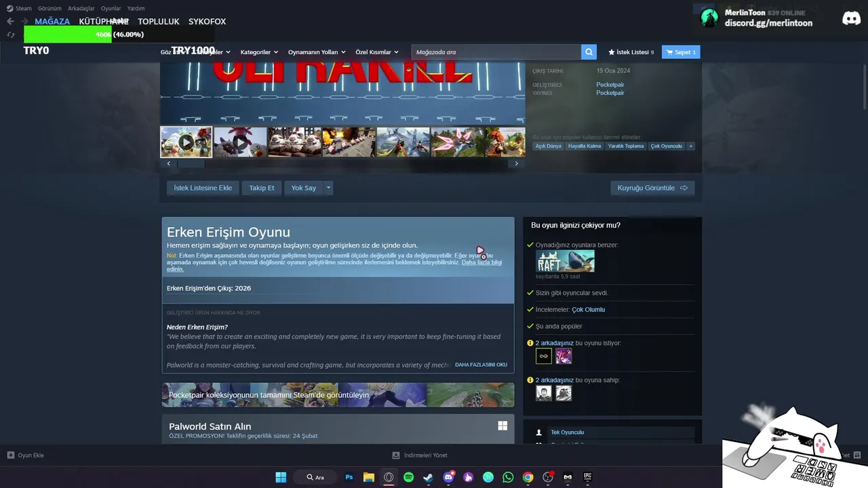Open the Görünüm menu
The height and width of the screenshot is (488, 868).
[50, 8]
